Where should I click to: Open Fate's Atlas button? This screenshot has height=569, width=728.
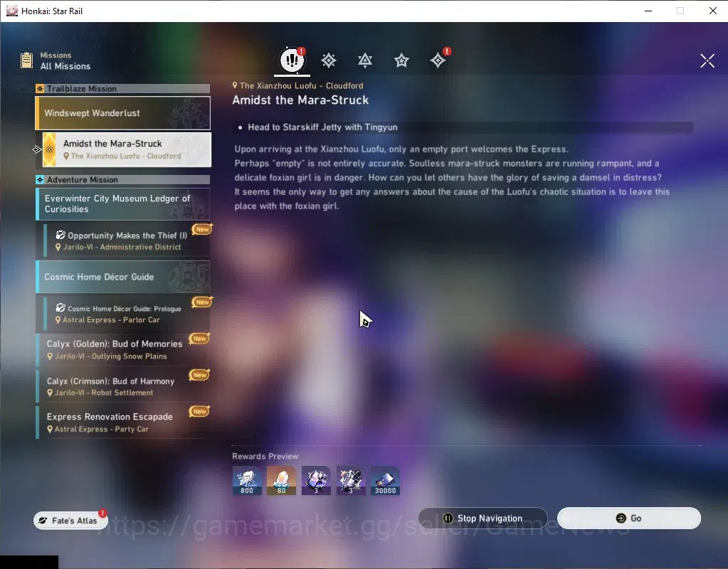click(x=70, y=520)
